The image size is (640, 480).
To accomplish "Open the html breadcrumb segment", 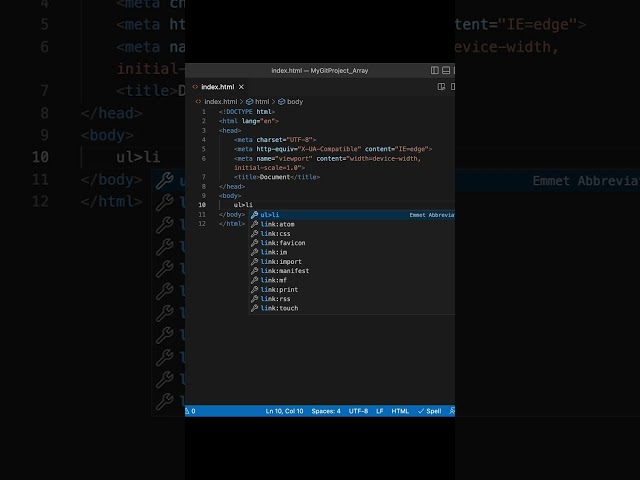I will point(262,102).
